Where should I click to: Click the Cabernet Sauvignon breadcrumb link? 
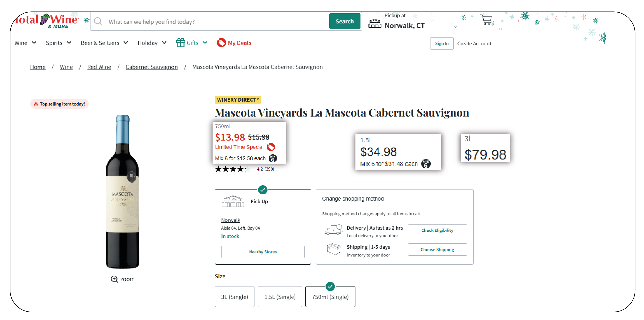[151, 67]
